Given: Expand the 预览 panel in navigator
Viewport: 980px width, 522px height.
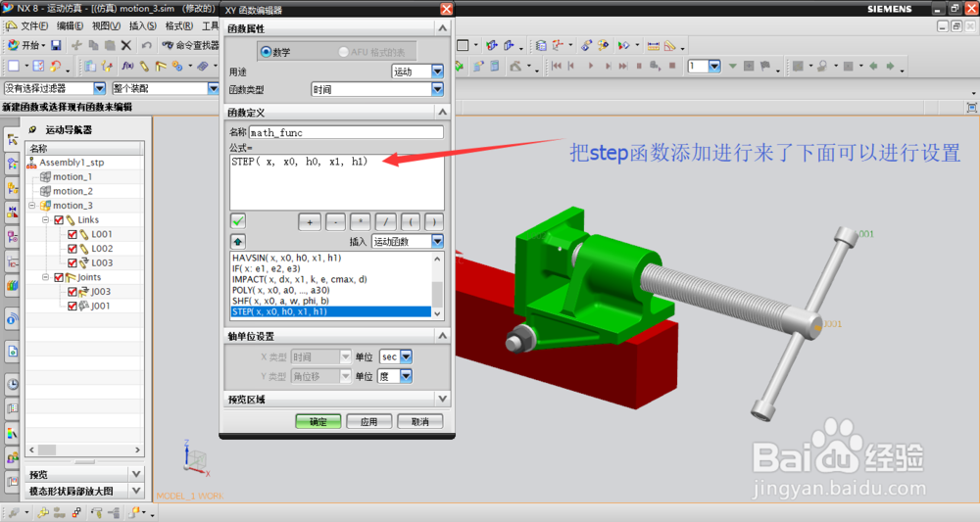Looking at the screenshot, I should click(x=136, y=473).
